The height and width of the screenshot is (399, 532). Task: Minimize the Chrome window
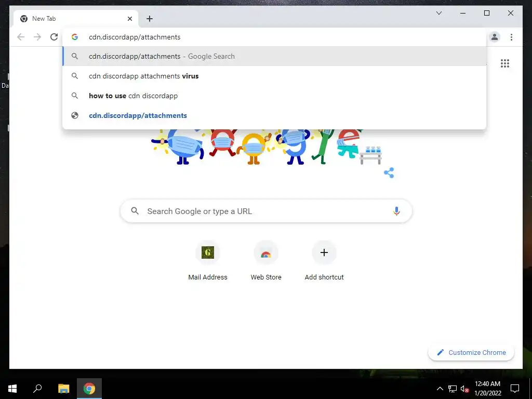click(463, 13)
